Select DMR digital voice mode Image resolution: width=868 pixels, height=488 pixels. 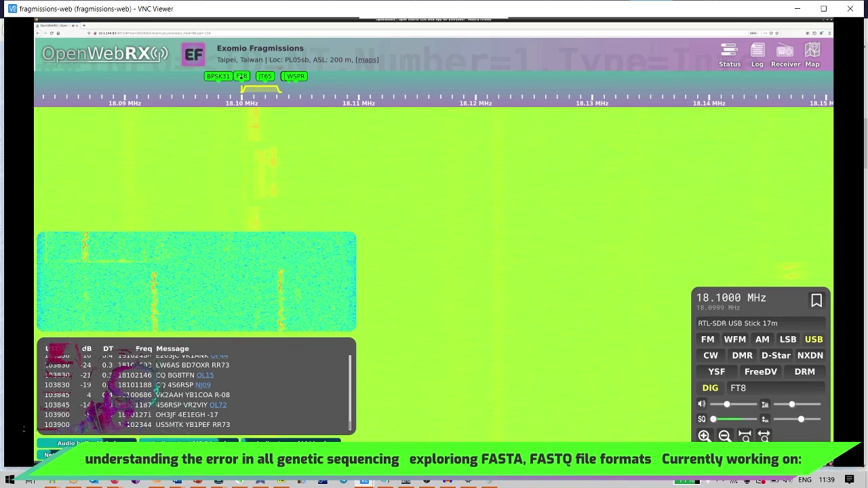pyautogui.click(x=742, y=355)
